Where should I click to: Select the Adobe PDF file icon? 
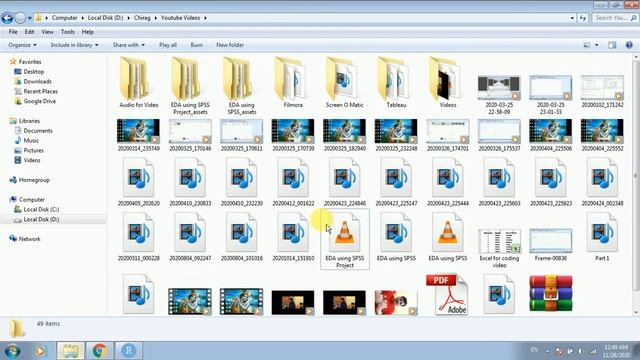coord(448,294)
